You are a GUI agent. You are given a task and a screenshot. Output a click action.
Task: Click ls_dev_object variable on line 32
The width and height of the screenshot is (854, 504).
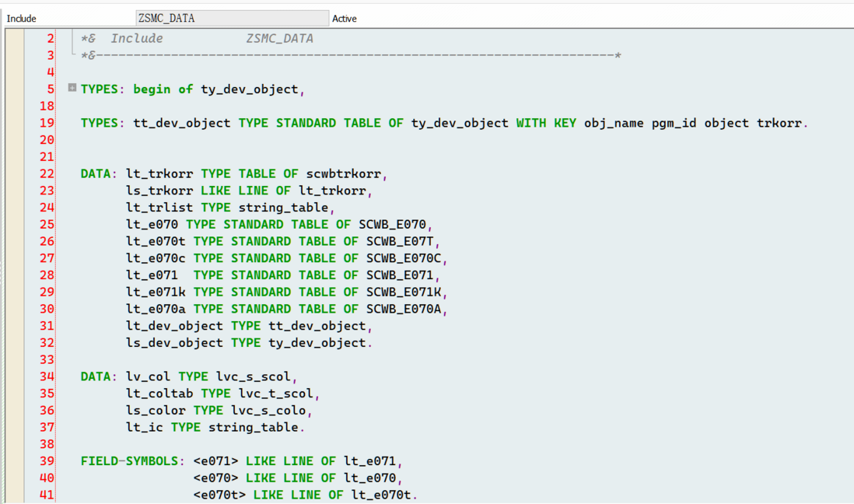point(174,343)
